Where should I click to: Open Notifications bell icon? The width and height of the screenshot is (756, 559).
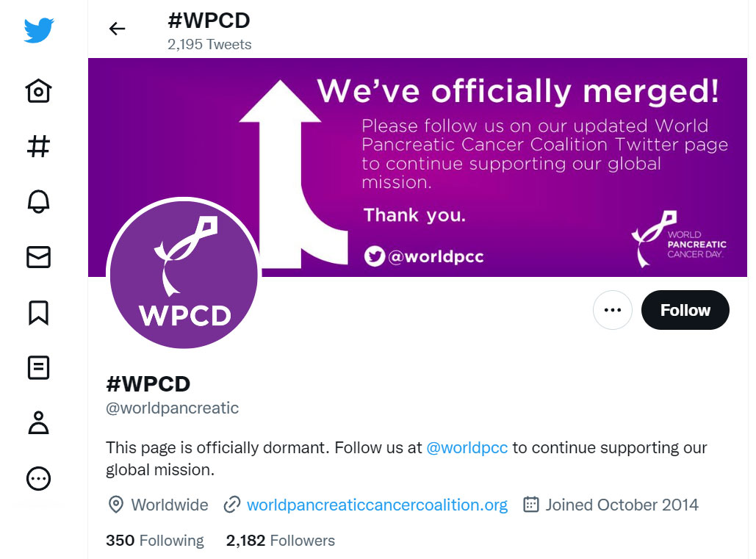coord(38,201)
